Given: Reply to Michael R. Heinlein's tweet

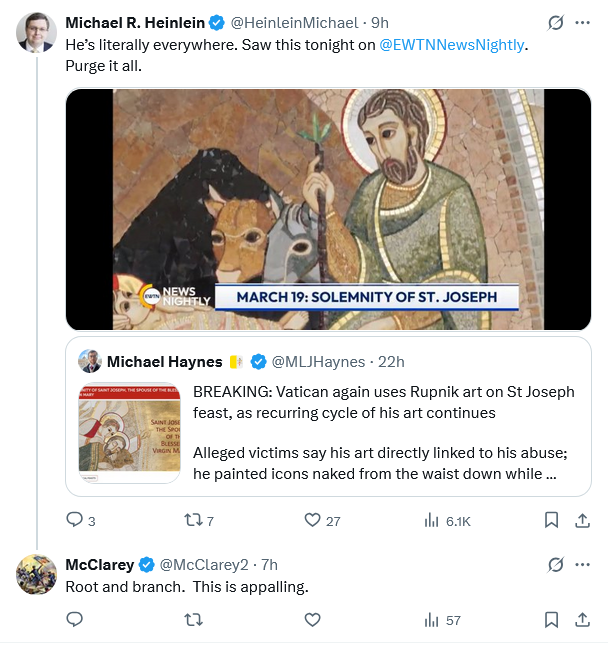Looking at the screenshot, I should coord(74,520).
